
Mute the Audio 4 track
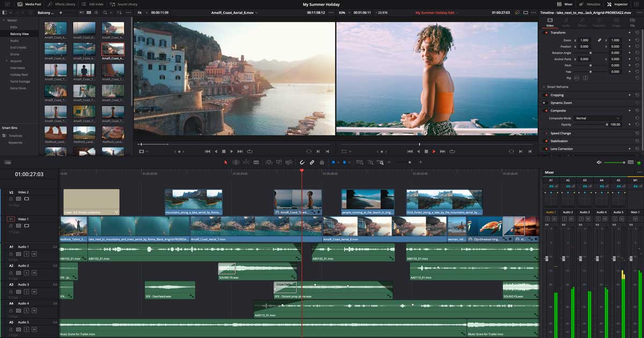pos(34,310)
